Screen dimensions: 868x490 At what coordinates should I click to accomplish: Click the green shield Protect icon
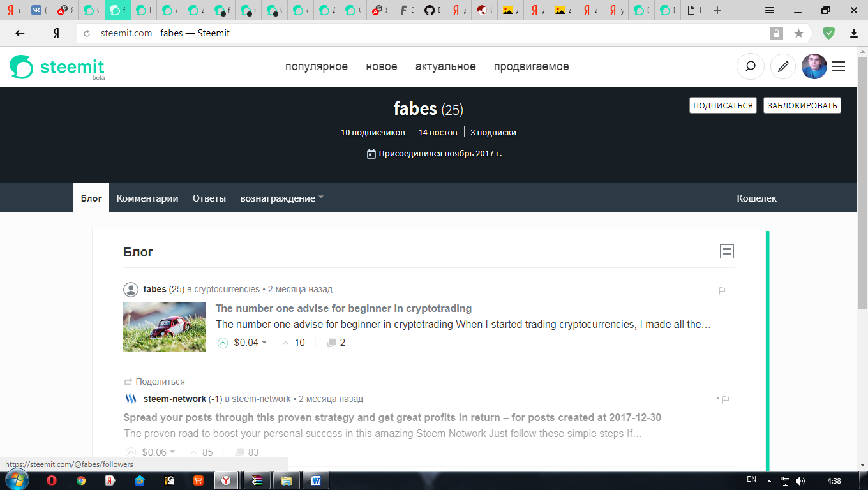pos(828,33)
